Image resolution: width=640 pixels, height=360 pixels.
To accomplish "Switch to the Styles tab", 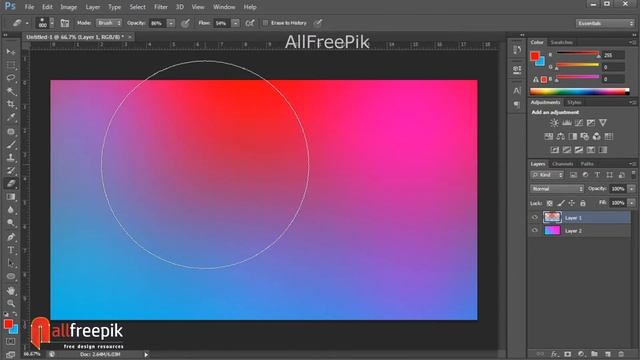I will tap(574, 102).
